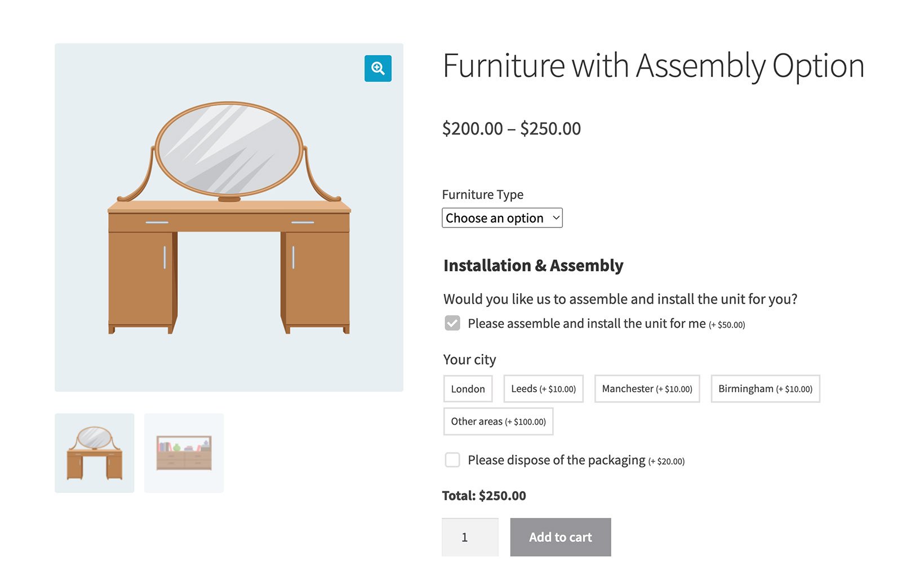Viewport: 924px width, 588px height.
Task: Click the Installation & Assembly heading
Action: (532, 265)
